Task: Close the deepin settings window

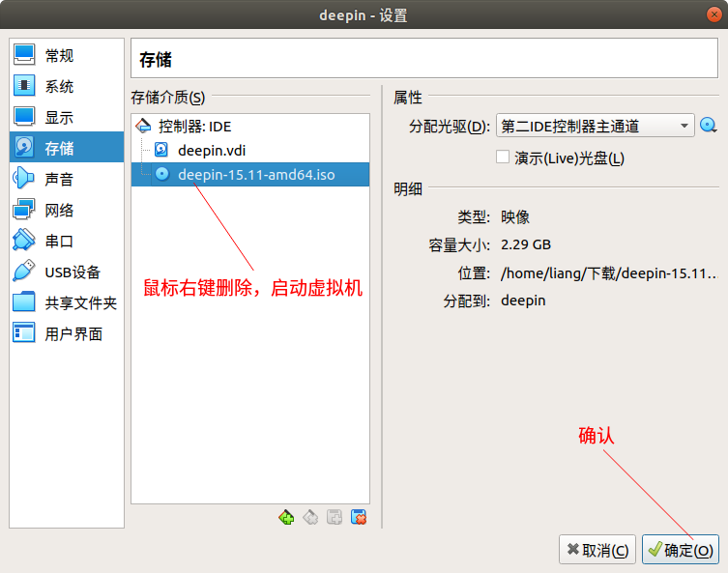Action: coord(713,14)
